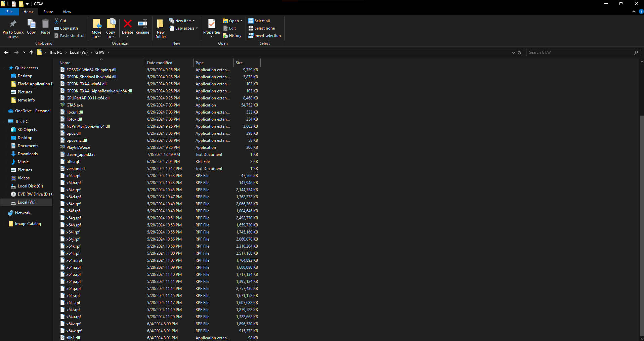Switch to the View ribbon tab
The width and height of the screenshot is (644, 341).
(67, 12)
